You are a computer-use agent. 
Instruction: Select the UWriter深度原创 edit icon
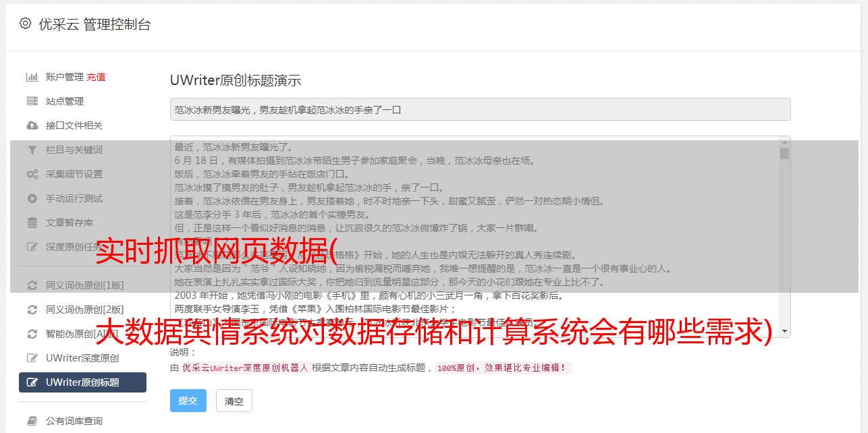(32, 358)
